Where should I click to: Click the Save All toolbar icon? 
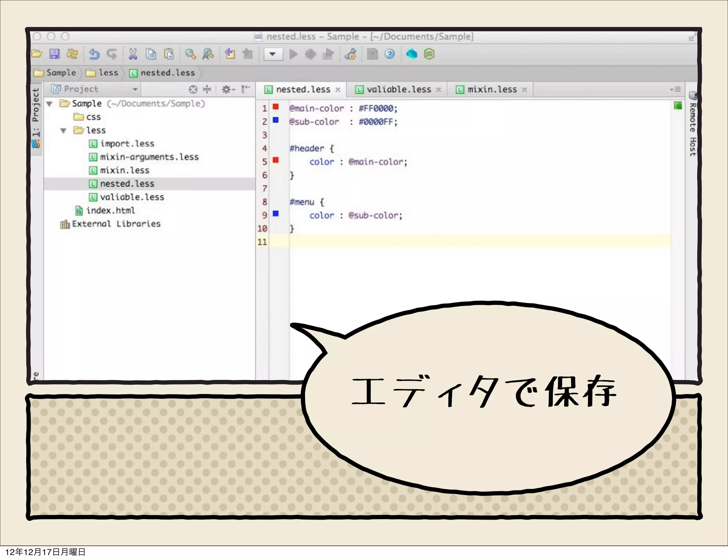54,54
